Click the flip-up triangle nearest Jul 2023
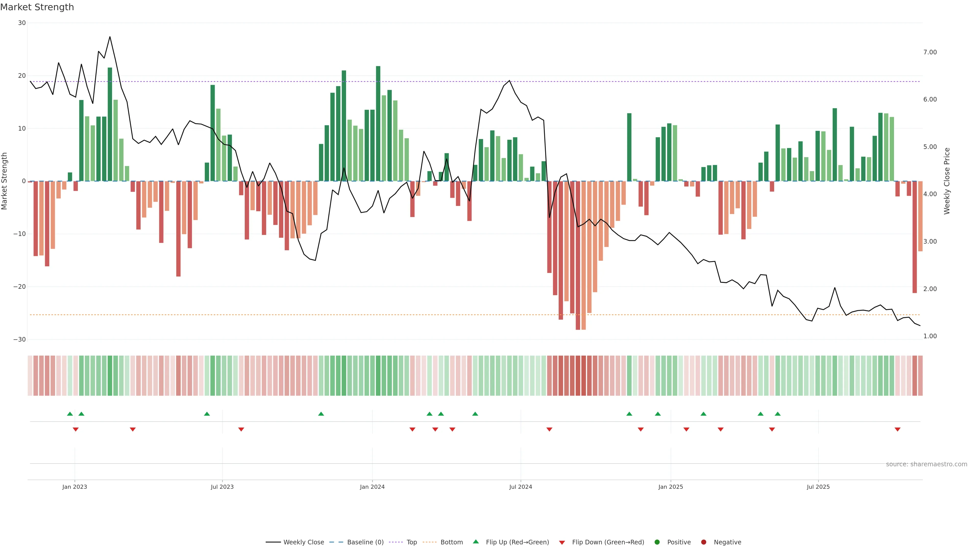 [207, 414]
